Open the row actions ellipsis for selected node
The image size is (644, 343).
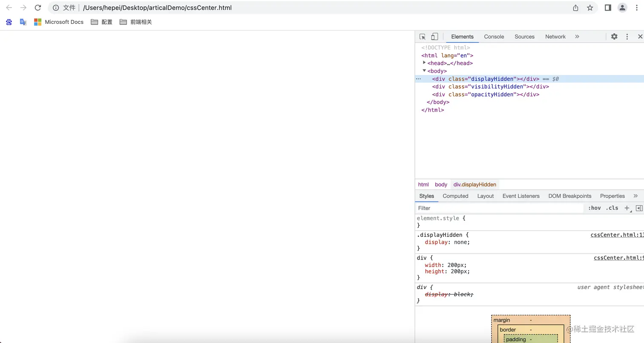(418, 79)
